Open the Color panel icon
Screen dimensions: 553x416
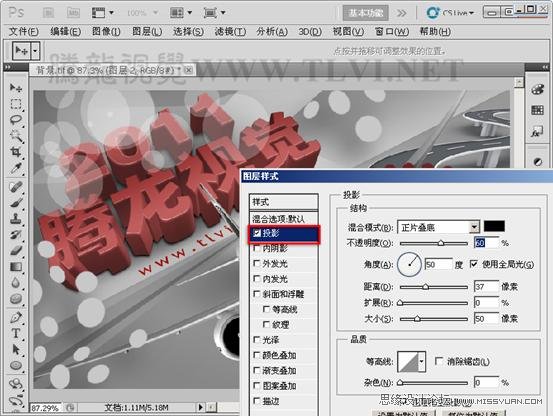(537, 90)
